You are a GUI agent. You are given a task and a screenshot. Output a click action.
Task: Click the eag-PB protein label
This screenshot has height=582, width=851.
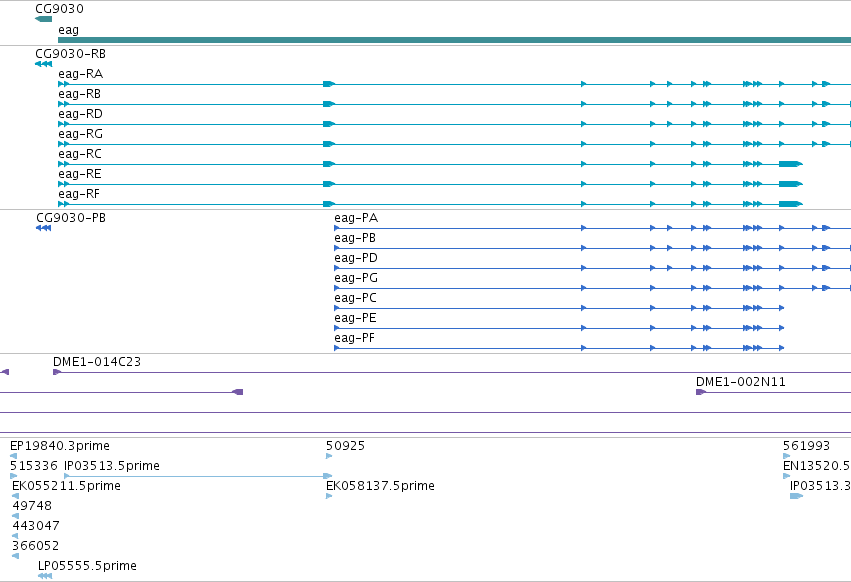(355, 238)
